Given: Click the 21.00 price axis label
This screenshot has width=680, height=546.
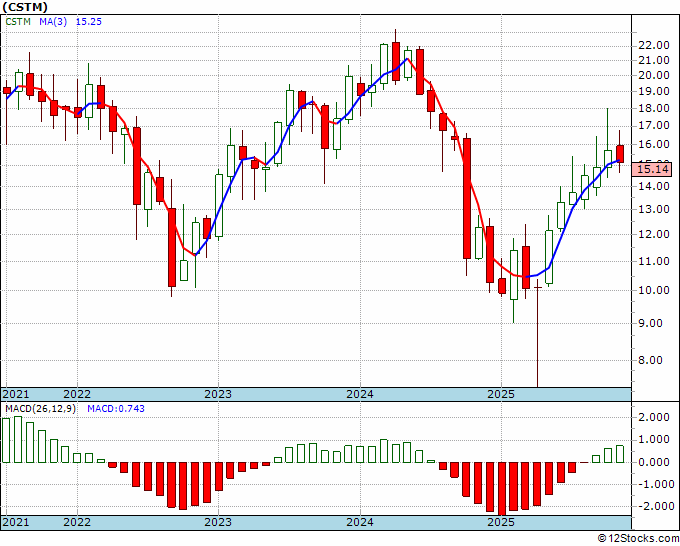Looking at the screenshot, I should click(x=654, y=60).
